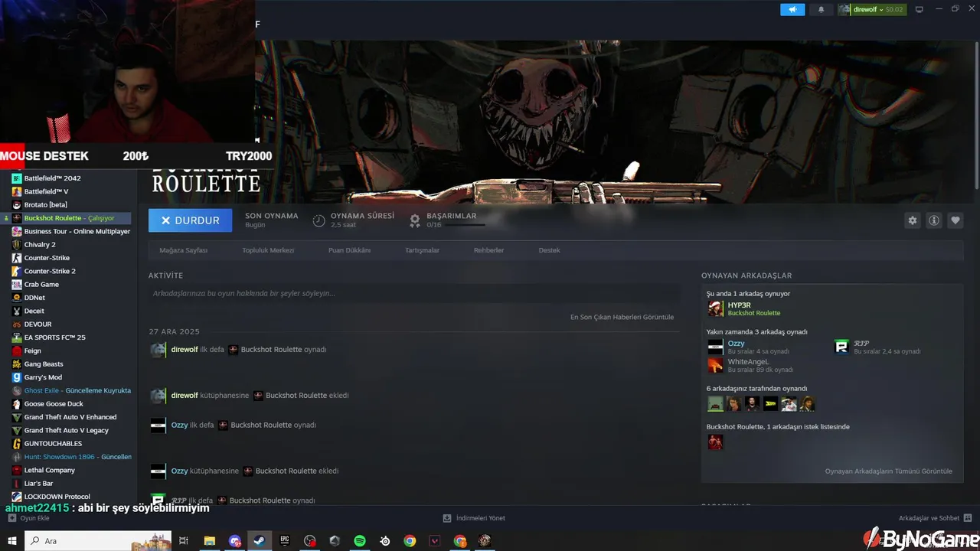Open the Destek tab

tap(549, 250)
